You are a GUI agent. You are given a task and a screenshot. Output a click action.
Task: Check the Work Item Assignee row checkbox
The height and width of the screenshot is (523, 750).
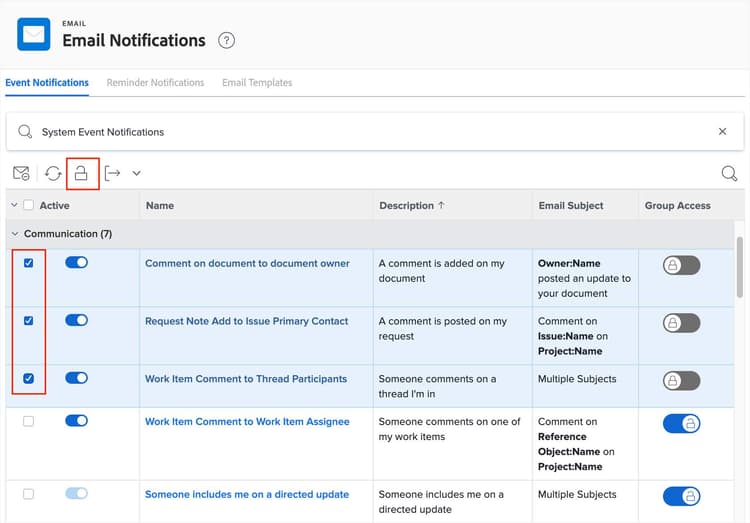tap(28, 421)
